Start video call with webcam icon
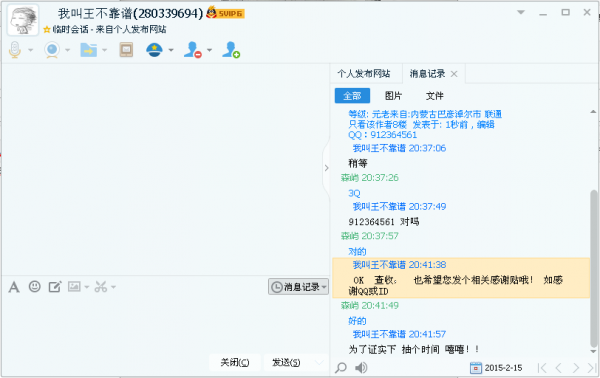The width and height of the screenshot is (600, 378). pyautogui.click(x=52, y=50)
